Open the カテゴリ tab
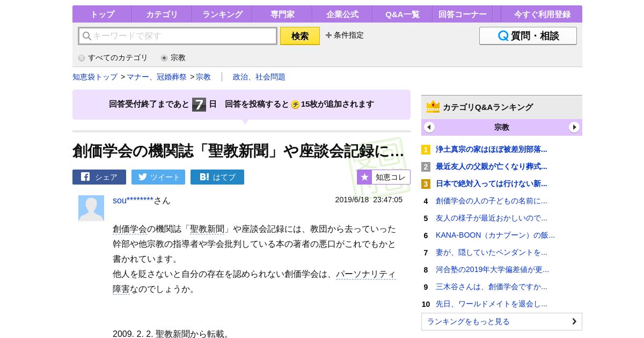The image size is (644, 338). tap(162, 14)
